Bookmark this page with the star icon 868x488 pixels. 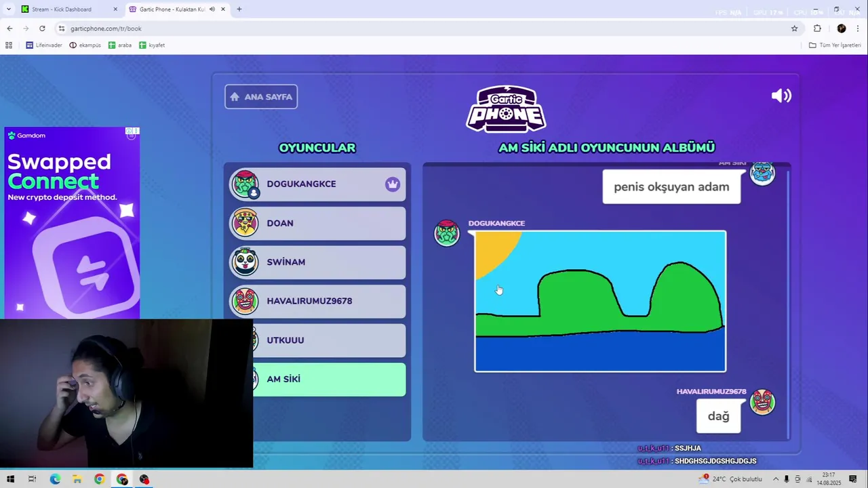point(794,28)
